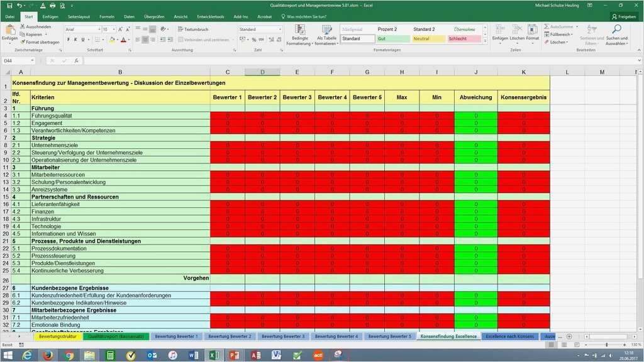This screenshot has height=362, width=644.
Task: Toggle bold formatting
Action: (x=68, y=40)
